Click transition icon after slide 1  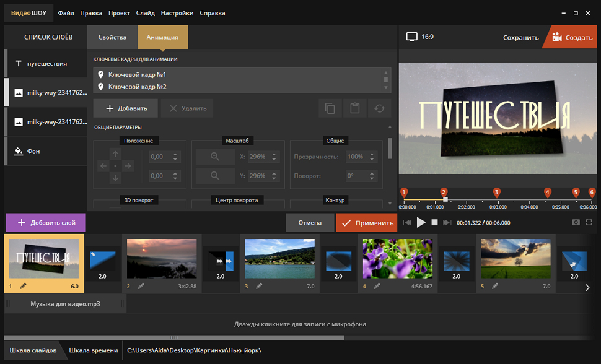coord(102,261)
